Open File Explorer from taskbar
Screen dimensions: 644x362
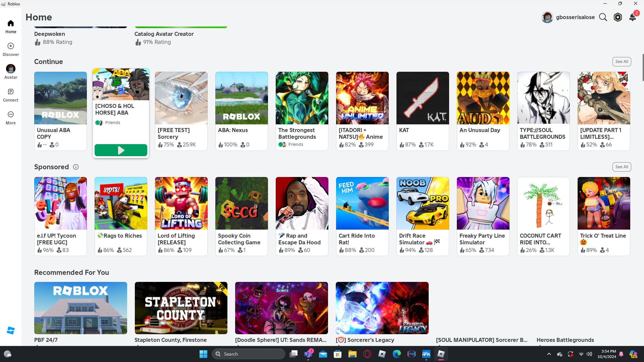(353, 354)
